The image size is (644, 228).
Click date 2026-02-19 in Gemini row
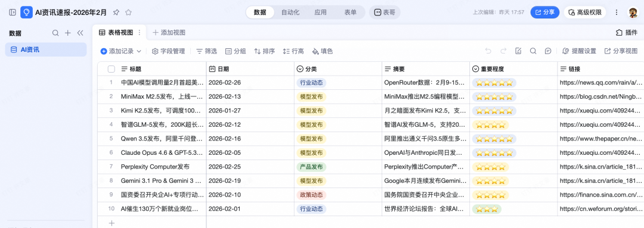point(225,181)
